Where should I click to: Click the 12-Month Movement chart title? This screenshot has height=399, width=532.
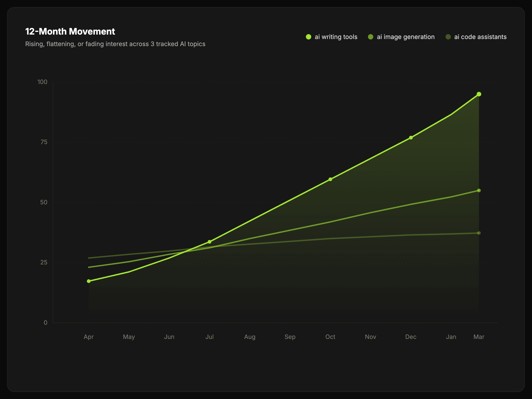[70, 31]
